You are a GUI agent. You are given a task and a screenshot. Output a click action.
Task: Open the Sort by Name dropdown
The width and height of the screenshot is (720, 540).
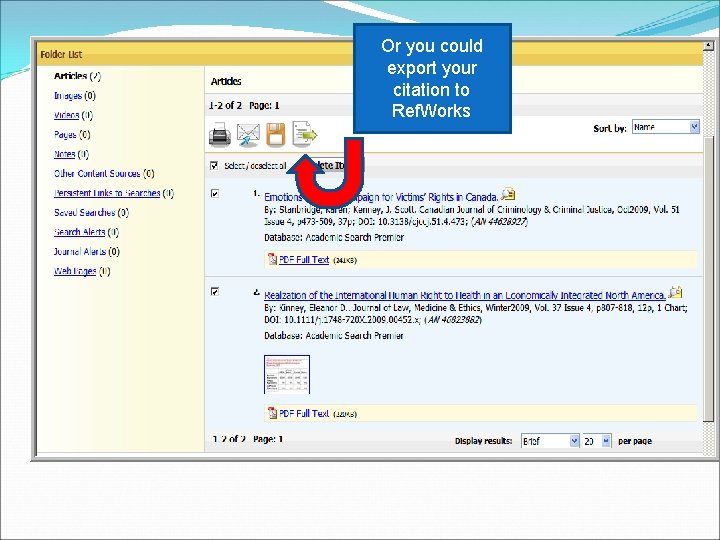pos(666,127)
